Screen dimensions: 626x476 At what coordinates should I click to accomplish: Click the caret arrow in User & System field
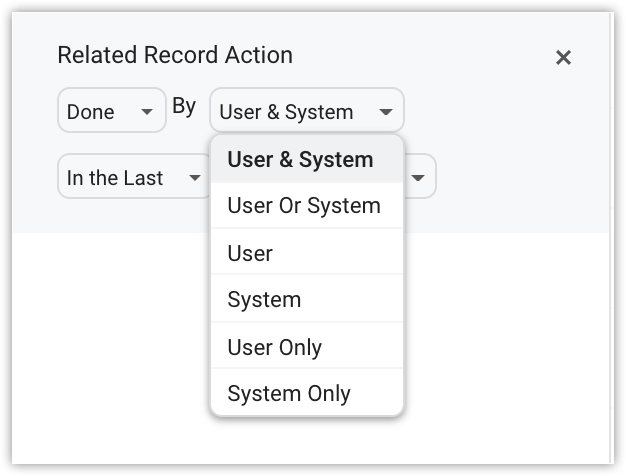[385, 112]
